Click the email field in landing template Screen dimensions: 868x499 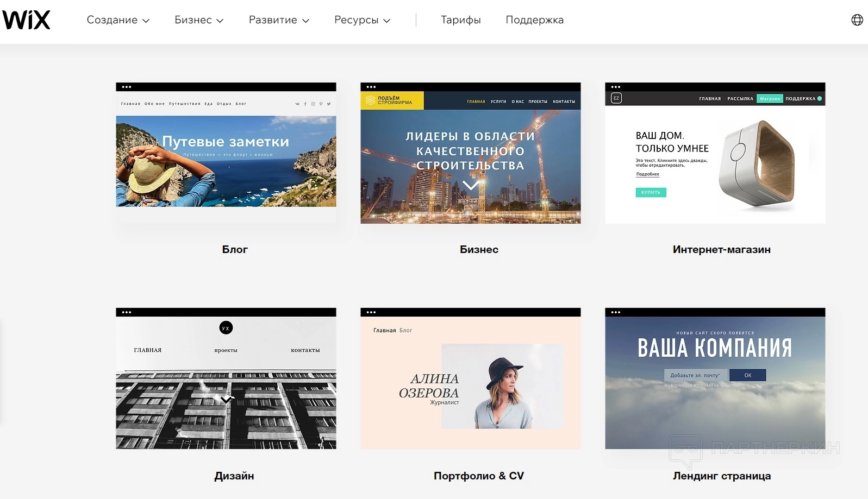pyautogui.click(x=695, y=375)
